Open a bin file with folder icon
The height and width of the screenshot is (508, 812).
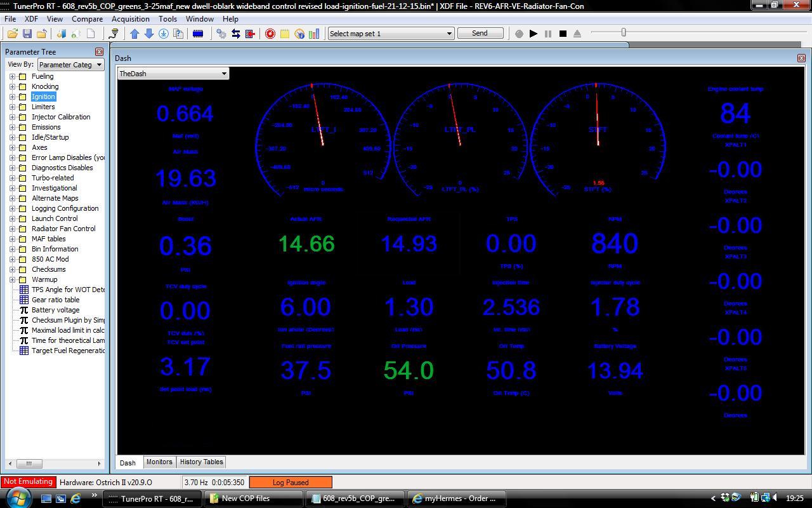12,34
